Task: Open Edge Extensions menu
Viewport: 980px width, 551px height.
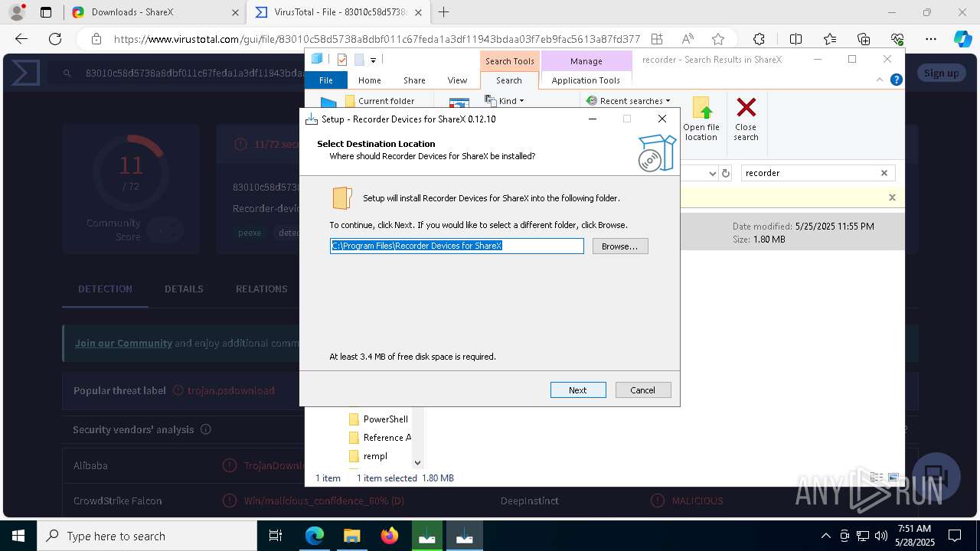Action: pyautogui.click(x=759, y=39)
